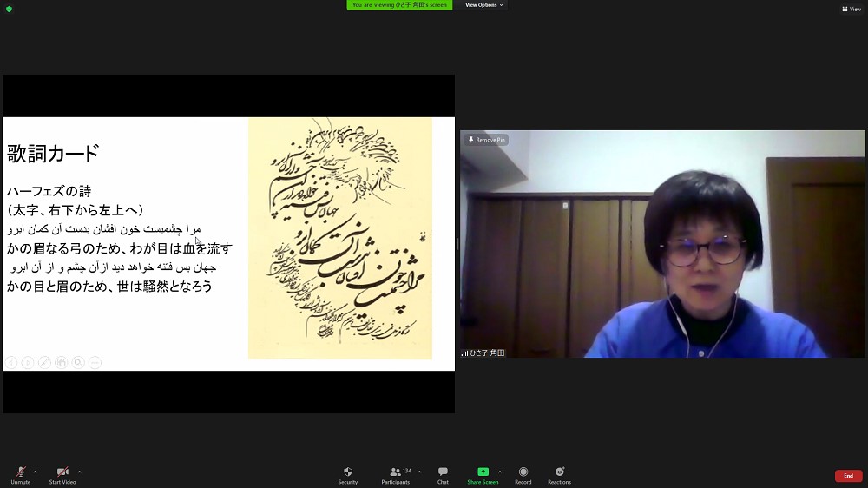This screenshot has height=488, width=868.
Task: Open the Chat panel
Action: (443, 474)
